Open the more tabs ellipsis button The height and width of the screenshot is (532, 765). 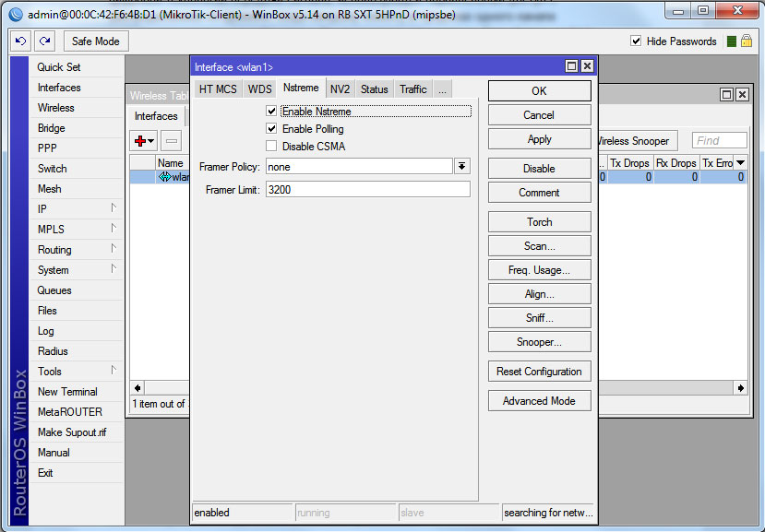point(442,89)
